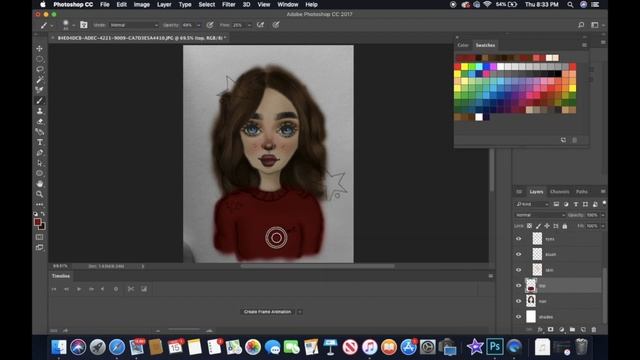Switch to the Paths tab
640x360 pixels.
pyautogui.click(x=582, y=191)
